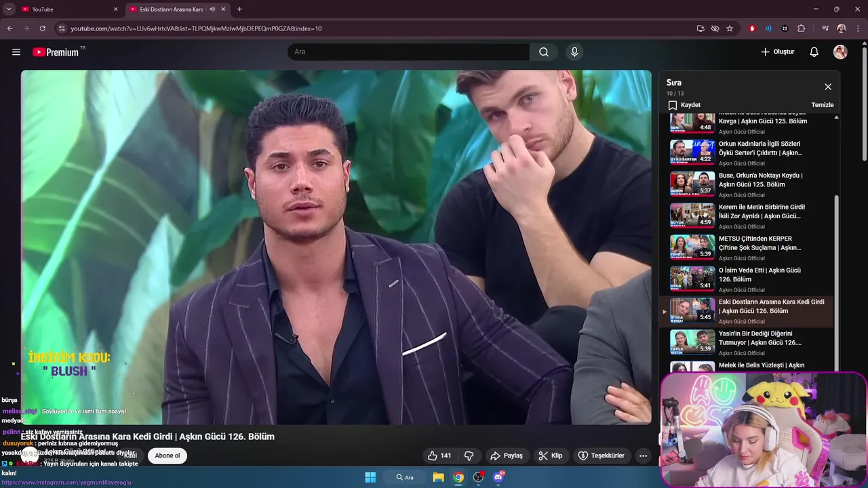The image size is (868, 488).
Task: Play 'O İsim Veda Etti' queue video
Action: click(746, 279)
